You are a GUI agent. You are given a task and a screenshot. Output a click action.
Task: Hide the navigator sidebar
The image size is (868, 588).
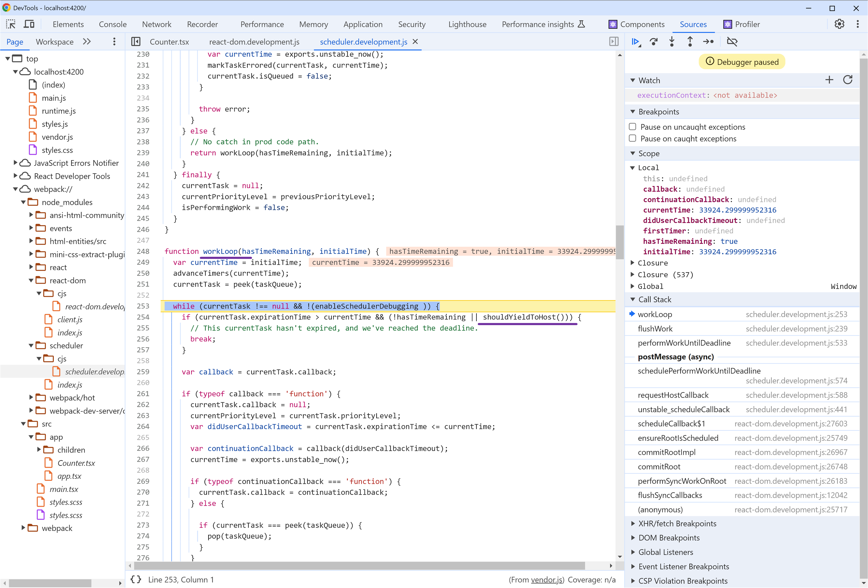136,42
